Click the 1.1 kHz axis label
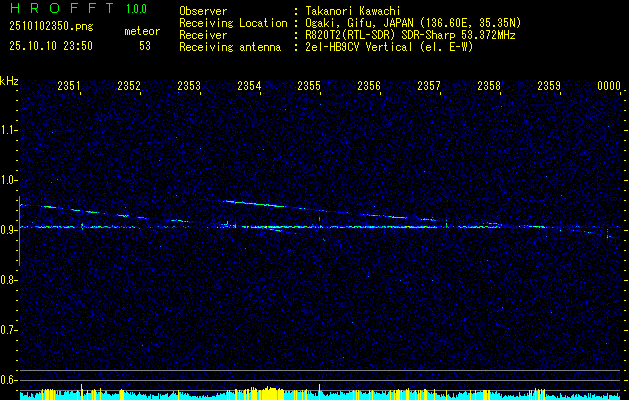 click(x=8, y=130)
